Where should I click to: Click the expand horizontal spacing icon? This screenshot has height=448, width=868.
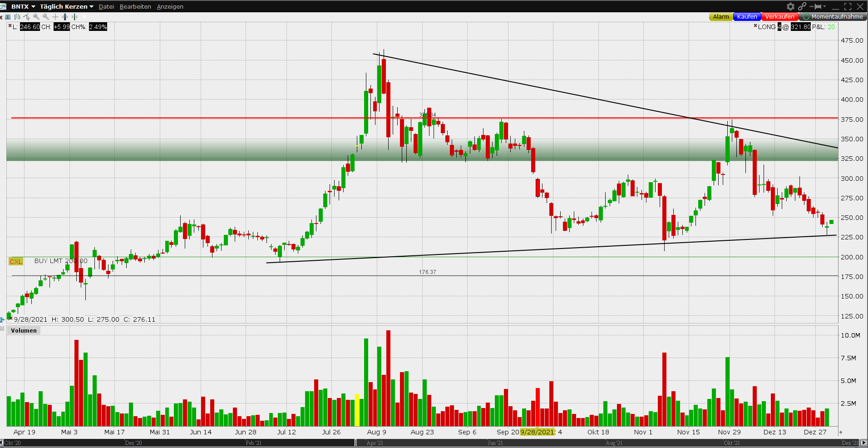pos(65,17)
